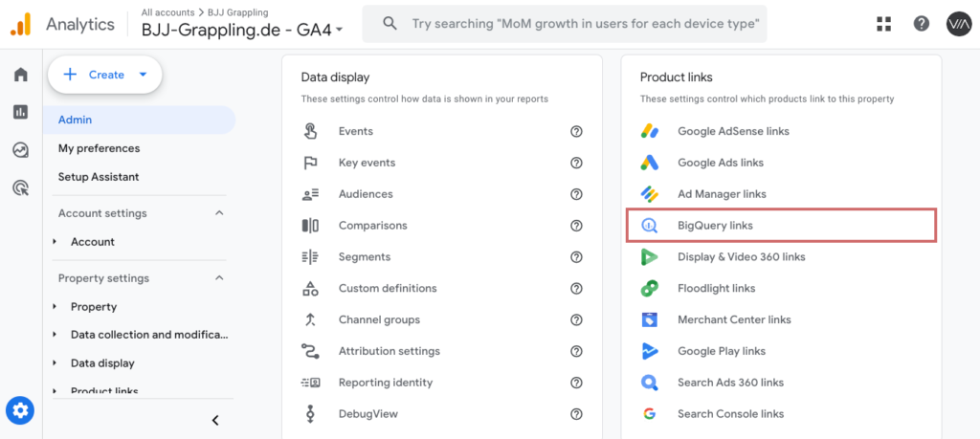Open the Reports bar chart icon

(20, 112)
